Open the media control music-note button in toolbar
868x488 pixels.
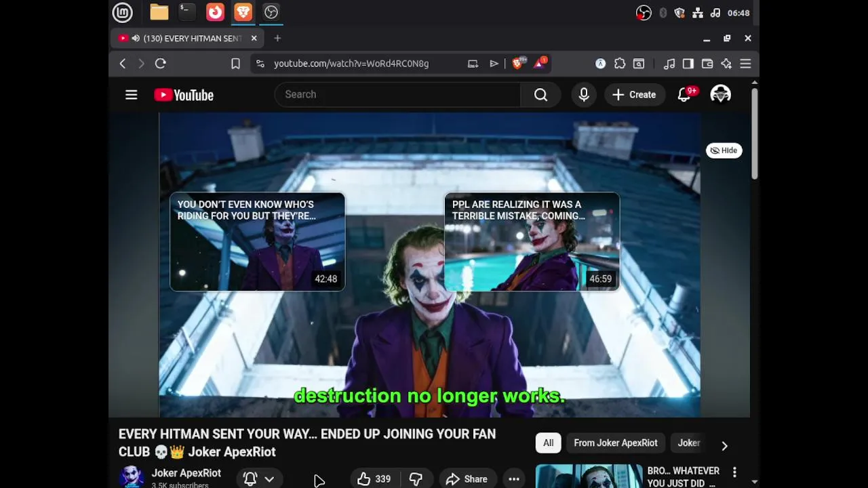[x=669, y=64]
